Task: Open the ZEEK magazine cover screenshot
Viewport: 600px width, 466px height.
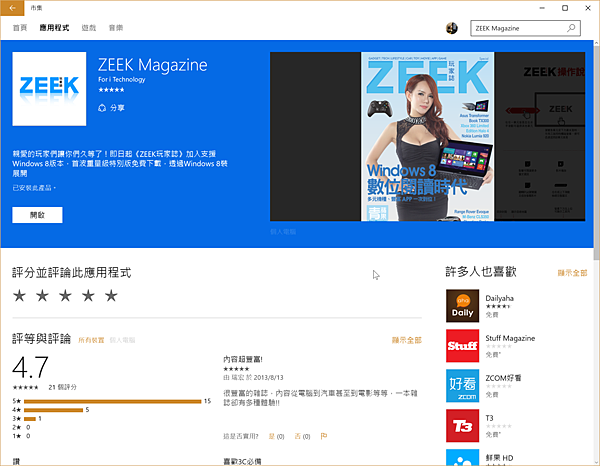Action: 427,137
